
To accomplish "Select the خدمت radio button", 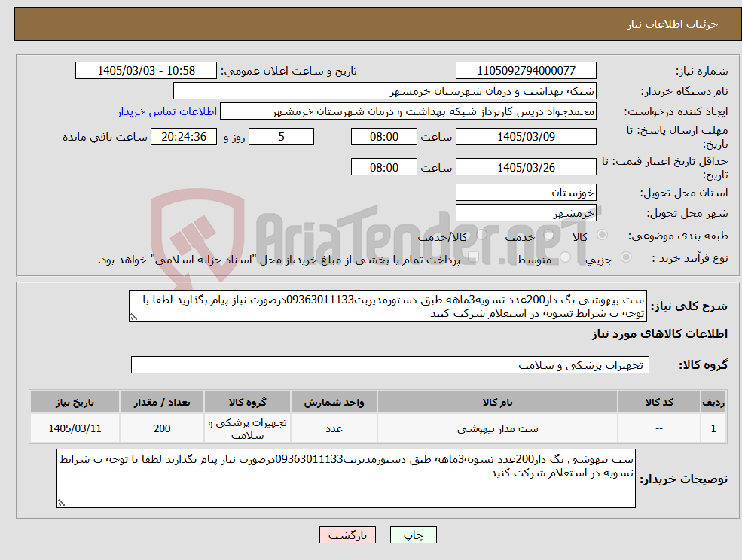I will [x=549, y=235].
